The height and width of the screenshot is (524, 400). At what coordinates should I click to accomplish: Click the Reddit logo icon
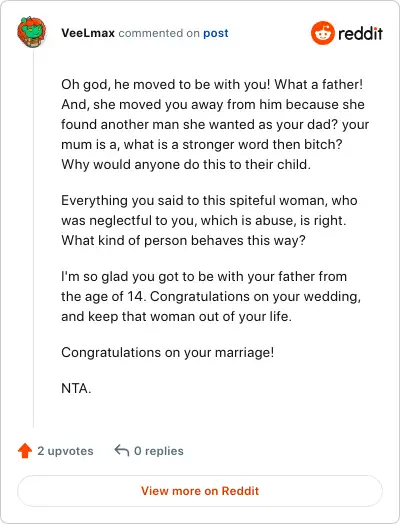point(322,33)
